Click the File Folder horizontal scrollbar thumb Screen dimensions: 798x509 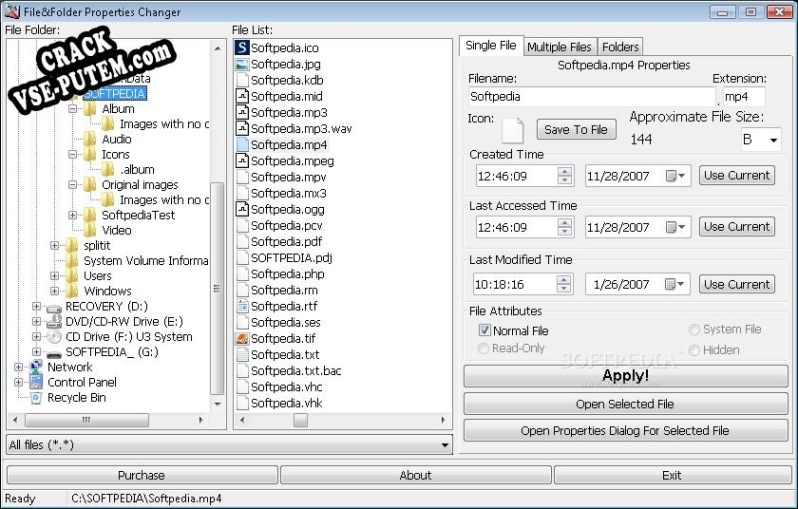87,420
